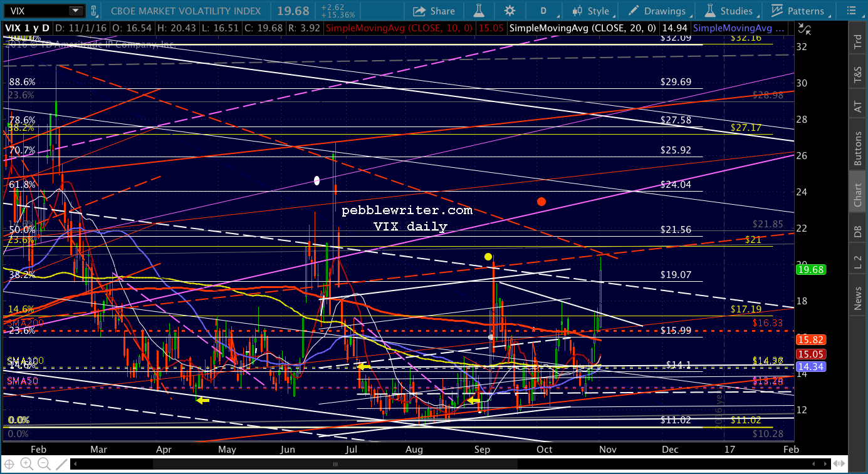Viewport: 868px width, 474px height.
Task: Click the 88.6% Fibonacci level label
Action: click(x=23, y=82)
